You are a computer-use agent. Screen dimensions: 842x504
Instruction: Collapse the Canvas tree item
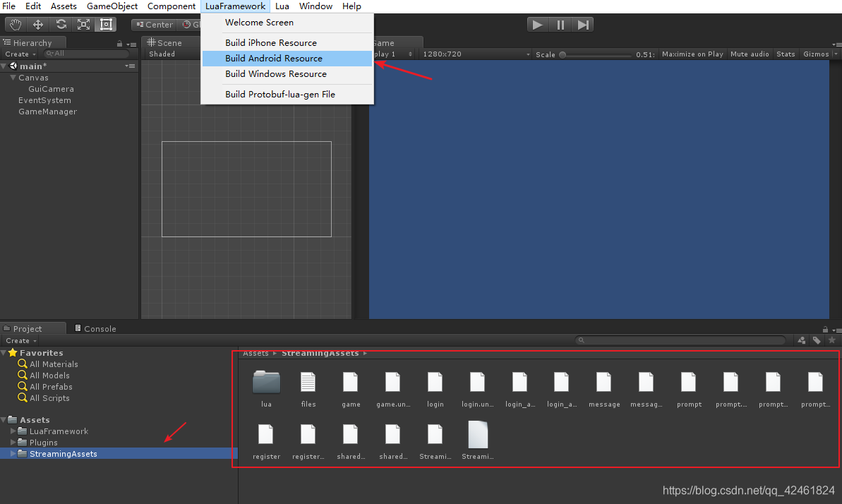click(13, 78)
